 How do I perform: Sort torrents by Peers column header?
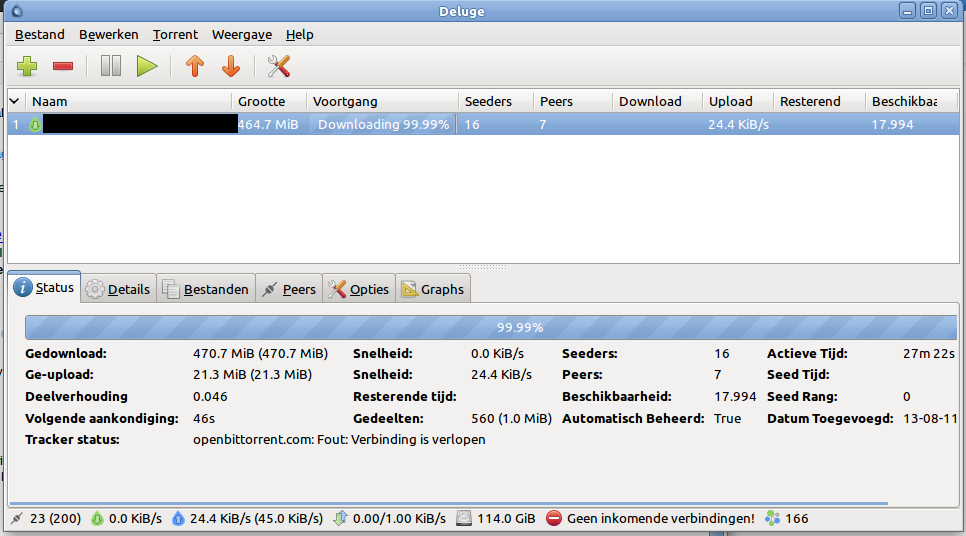click(x=573, y=101)
